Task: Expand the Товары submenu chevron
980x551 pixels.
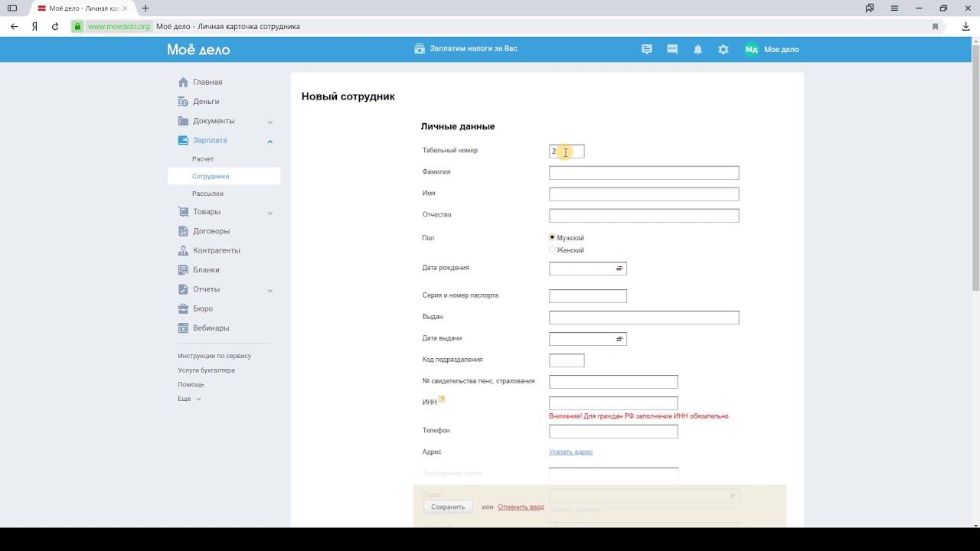Action: tap(270, 212)
